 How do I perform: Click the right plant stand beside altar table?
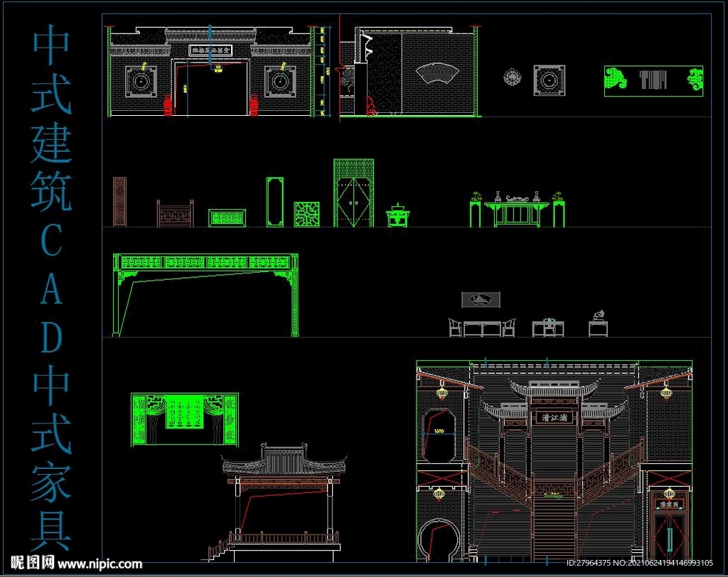[559, 210]
